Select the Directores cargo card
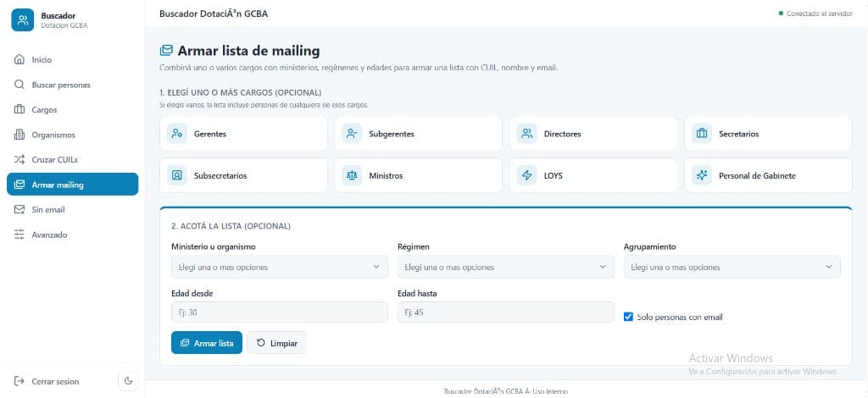 click(593, 134)
